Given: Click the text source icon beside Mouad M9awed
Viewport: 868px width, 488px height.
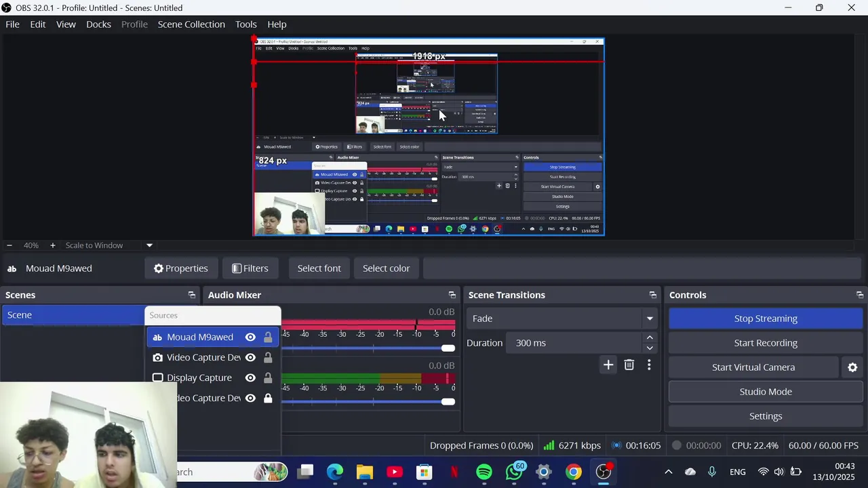Looking at the screenshot, I should pos(157,338).
